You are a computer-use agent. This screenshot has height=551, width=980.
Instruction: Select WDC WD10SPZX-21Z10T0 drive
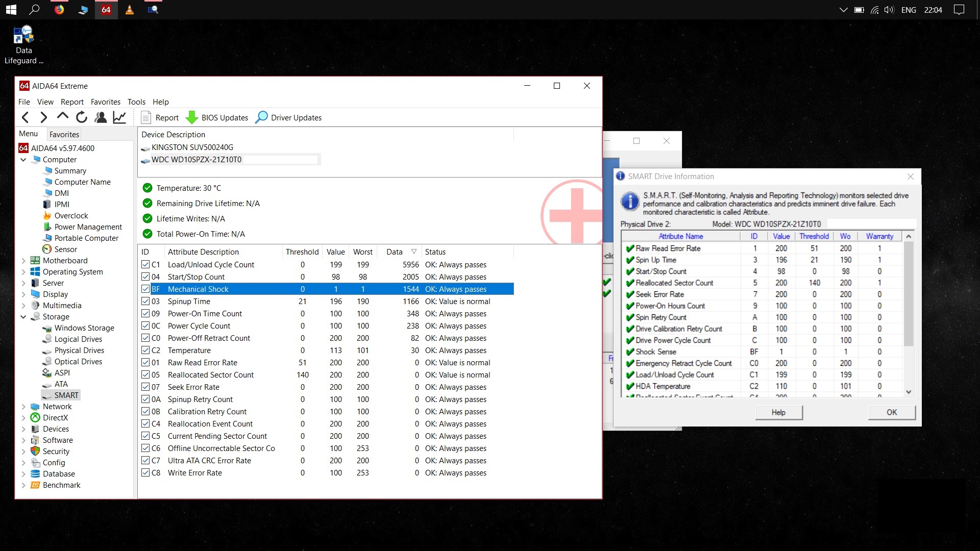pos(196,159)
